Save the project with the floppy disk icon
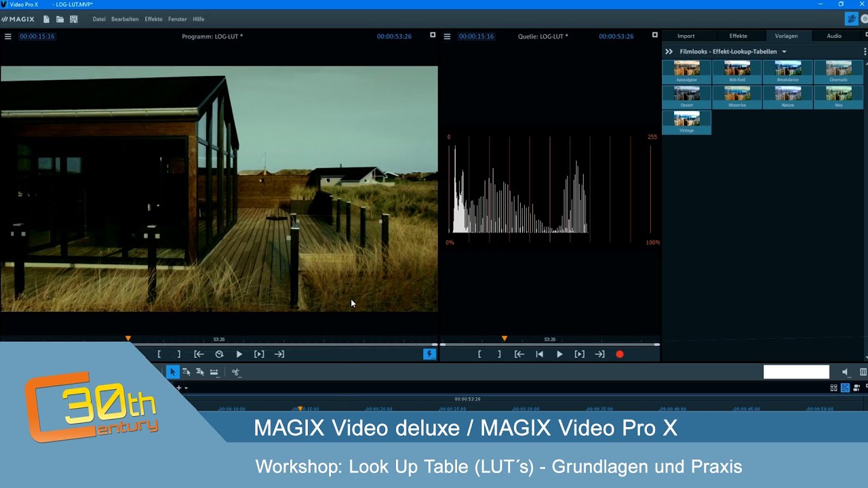 tap(74, 19)
